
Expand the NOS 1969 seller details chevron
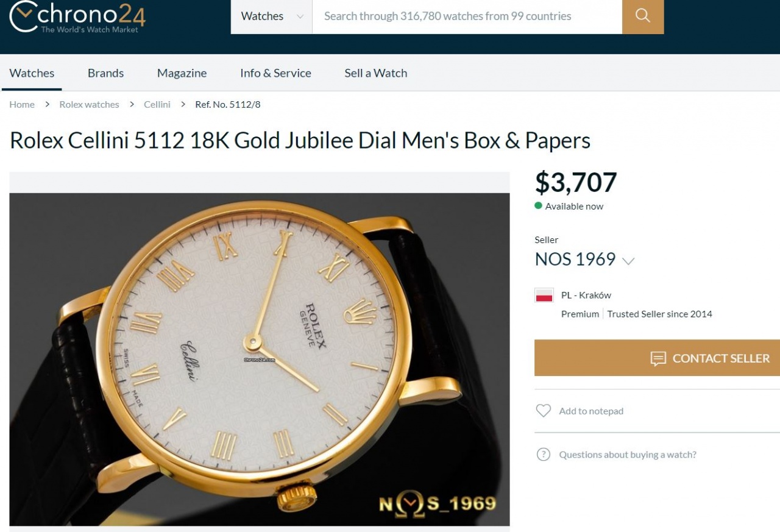coord(628,261)
